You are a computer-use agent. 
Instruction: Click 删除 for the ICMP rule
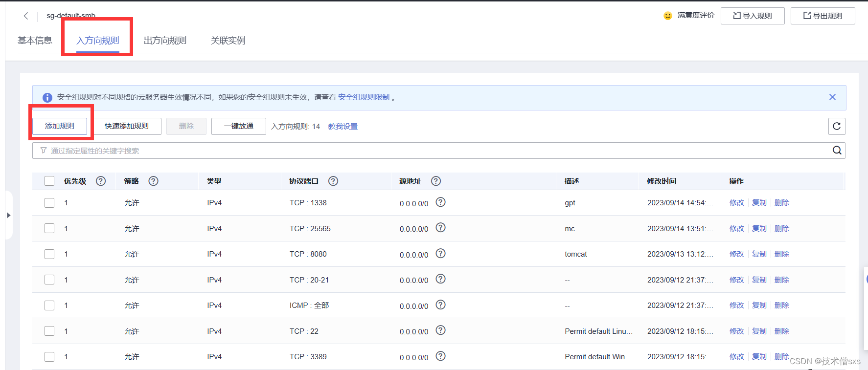782,305
